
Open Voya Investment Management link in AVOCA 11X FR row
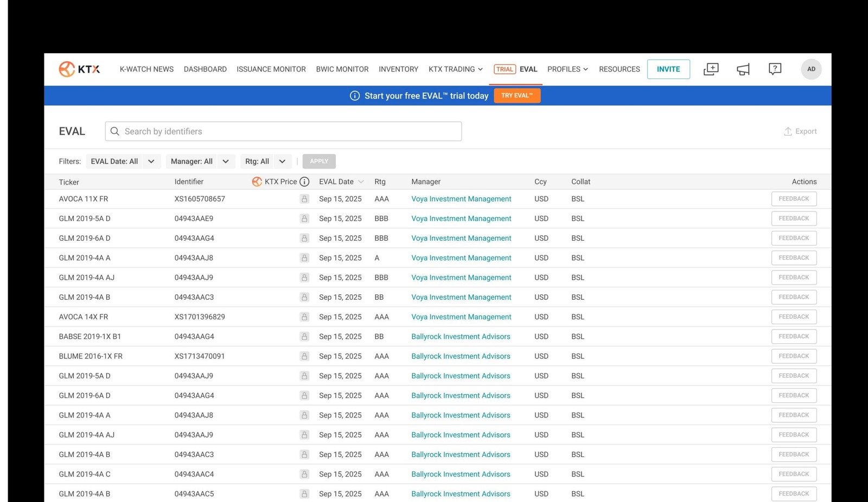461,199
